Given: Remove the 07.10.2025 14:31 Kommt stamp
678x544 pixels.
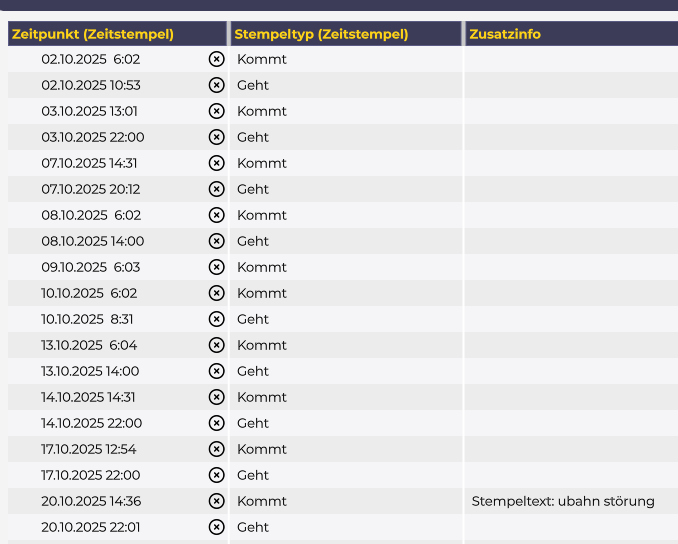Looking at the screenshot, I should coord(216,163).
